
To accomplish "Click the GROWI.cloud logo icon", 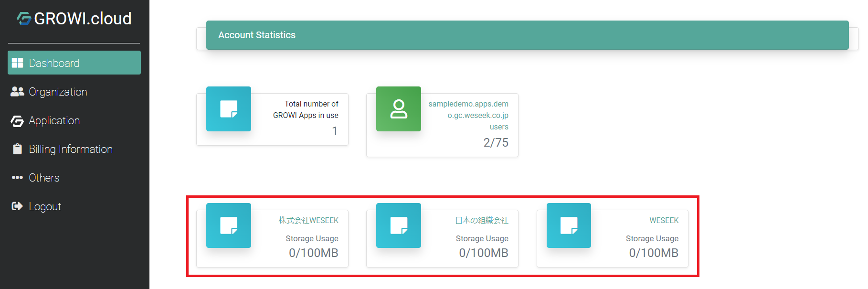I will [24, 19].
